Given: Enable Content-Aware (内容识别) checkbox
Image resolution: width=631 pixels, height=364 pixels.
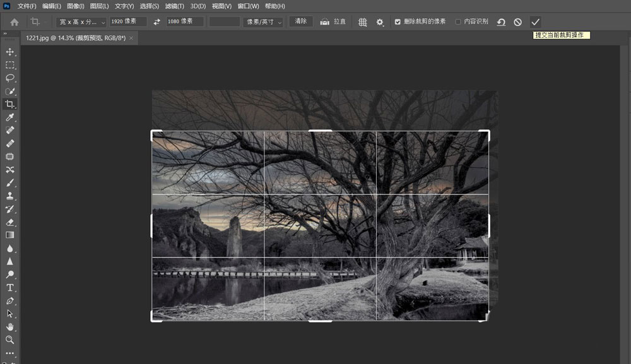Looking at the screenshot, I should point(458,22).
